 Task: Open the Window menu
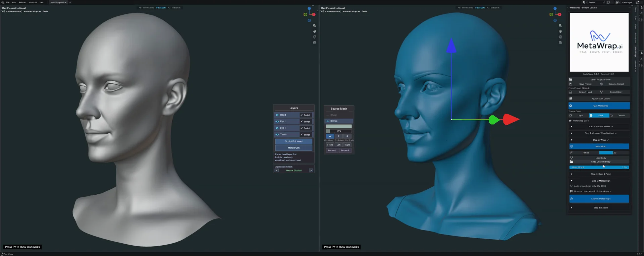[33, 2]
